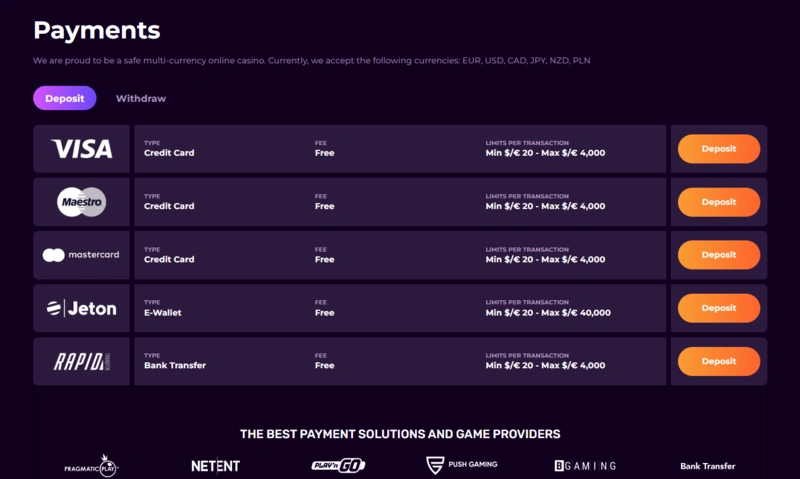Click the BGaming provider logo
The width and height of the screenshot is (800, 479).
point(585,466)
